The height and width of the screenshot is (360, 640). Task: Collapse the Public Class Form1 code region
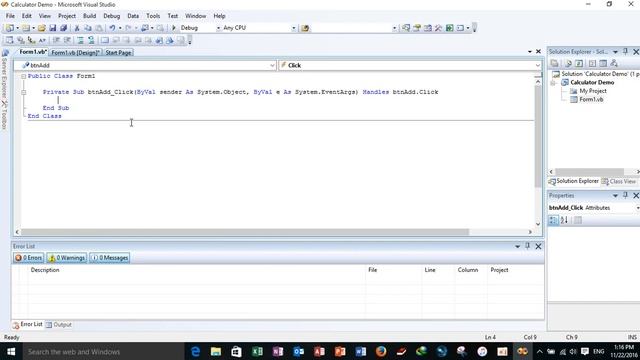pos(24,76)
